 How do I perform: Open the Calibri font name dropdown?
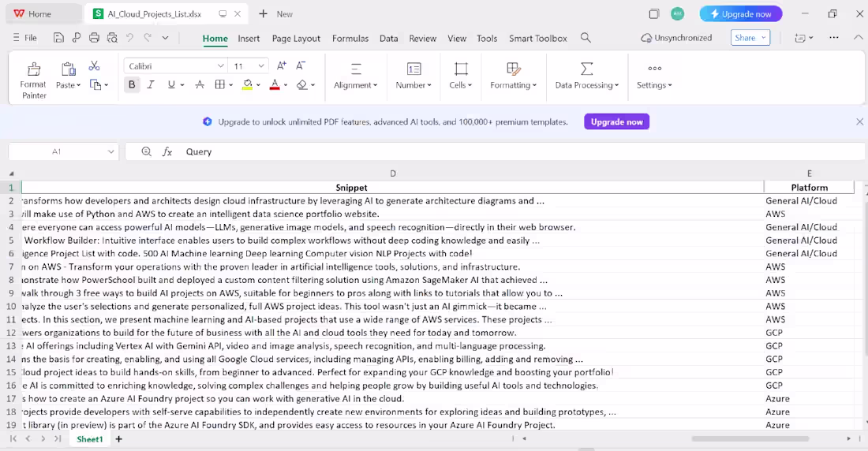click(220, 66)
